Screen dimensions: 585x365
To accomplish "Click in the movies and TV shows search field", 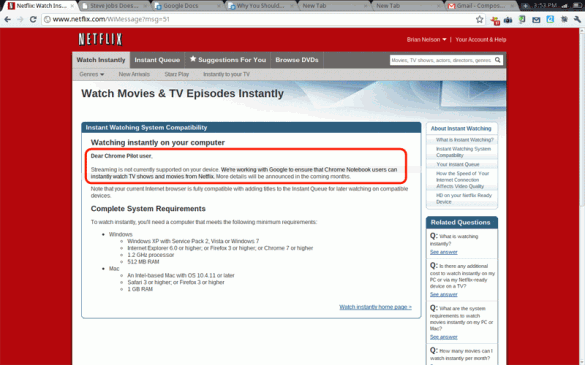I will point(442,60).
